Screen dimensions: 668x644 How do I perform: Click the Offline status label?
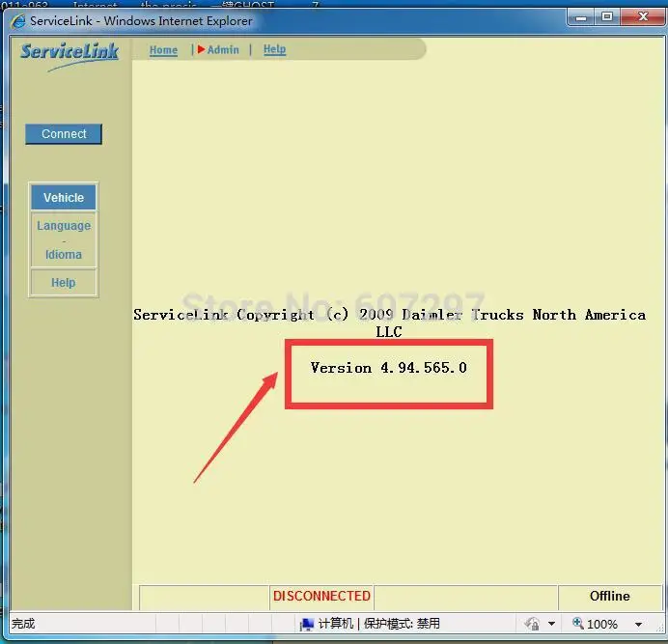(x=610, y=596)
